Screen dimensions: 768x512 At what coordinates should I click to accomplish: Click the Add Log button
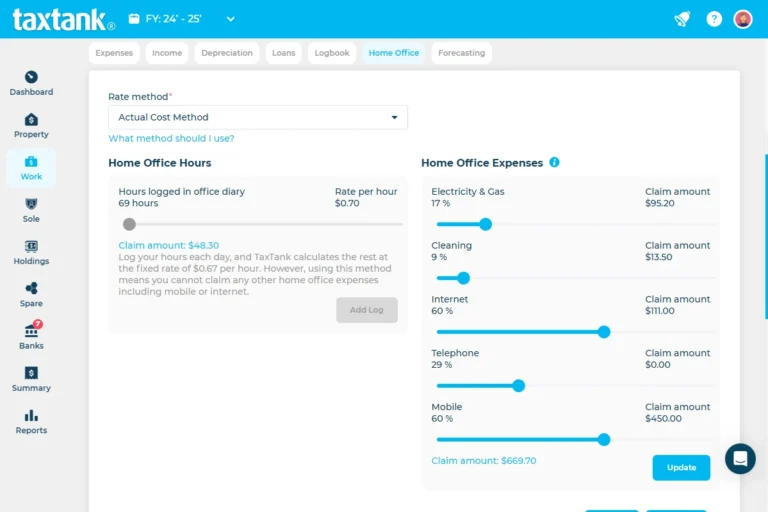(367, 310)
